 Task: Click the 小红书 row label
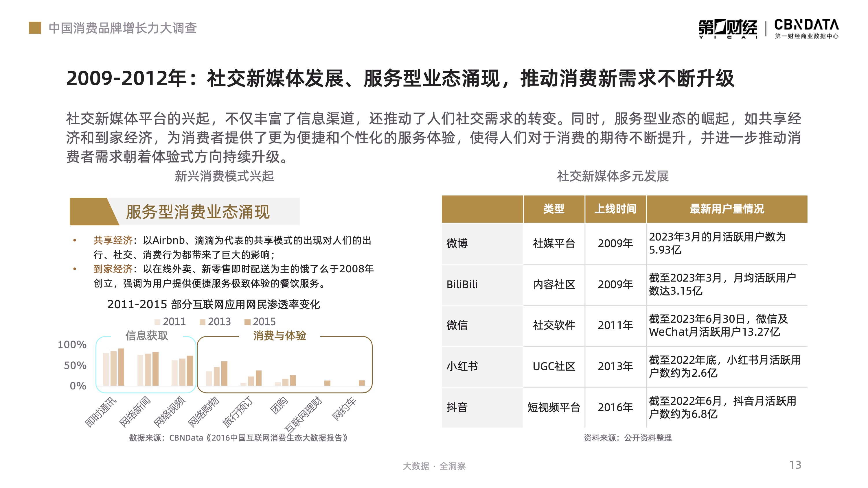(462, 366)
